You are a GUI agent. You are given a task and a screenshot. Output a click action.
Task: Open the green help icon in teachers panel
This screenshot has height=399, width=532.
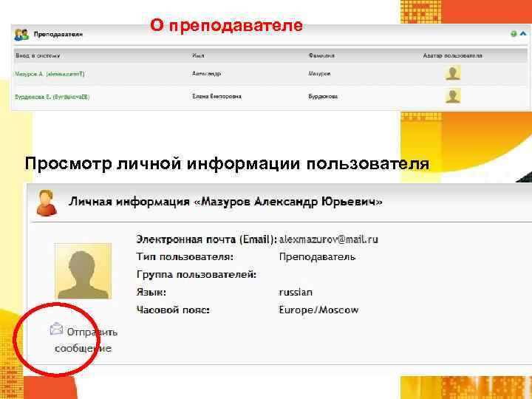point(514,33)
